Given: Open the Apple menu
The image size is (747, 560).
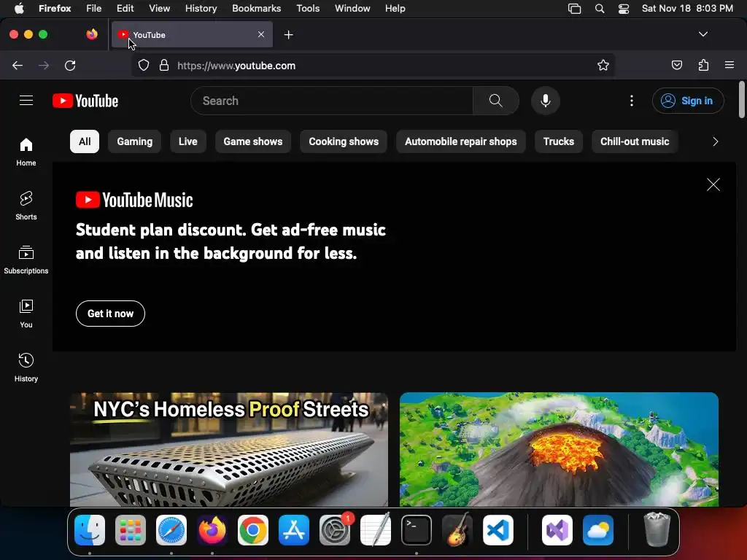Looking at the screenshot, I should [19, 8].
